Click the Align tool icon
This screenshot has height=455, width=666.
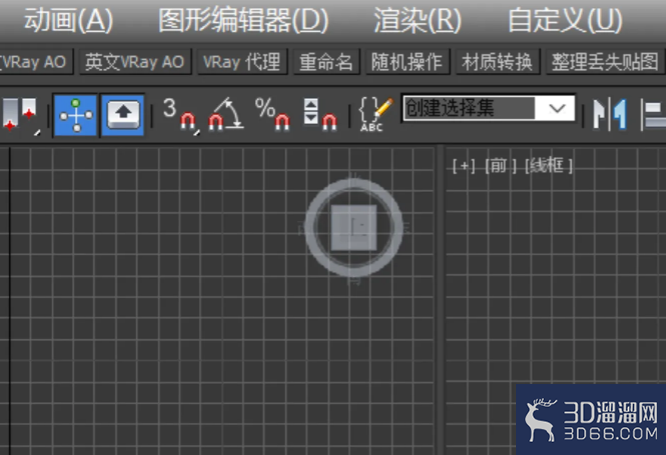point(652,115)
